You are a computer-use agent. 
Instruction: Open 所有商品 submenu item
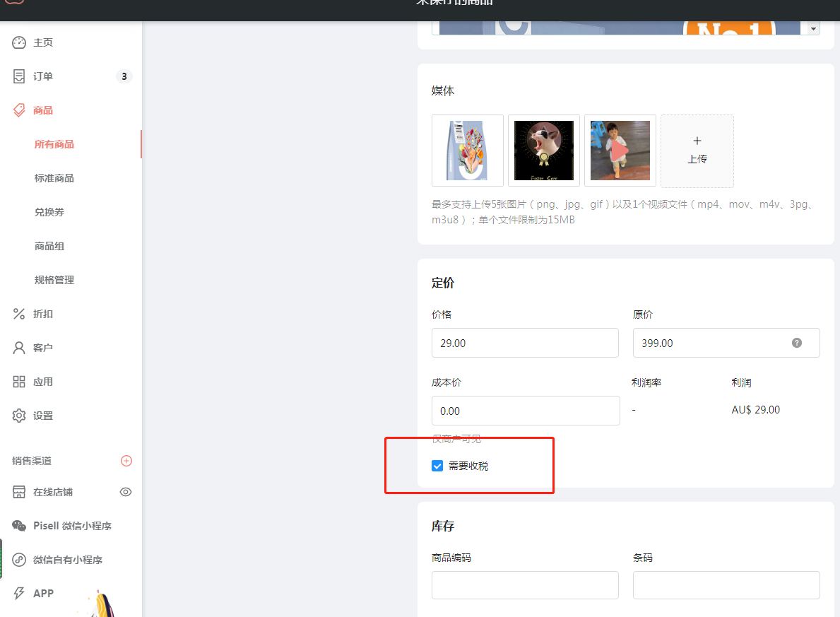coord(54,144)
